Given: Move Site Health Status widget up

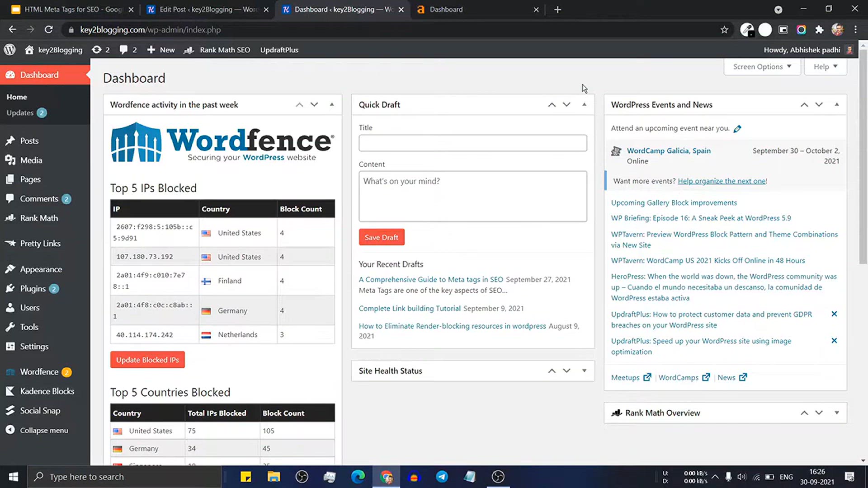Looking at the screenshot, I should click(x=552, y=371).
